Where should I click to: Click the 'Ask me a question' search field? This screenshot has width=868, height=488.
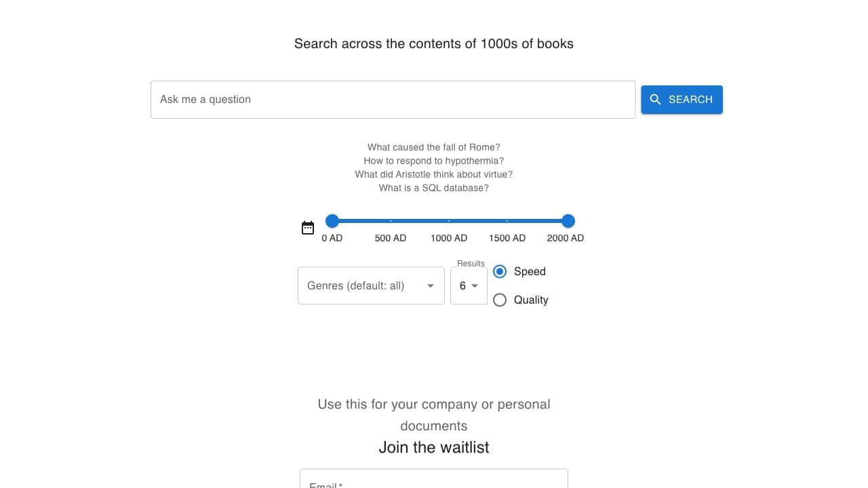coord(393,99)
